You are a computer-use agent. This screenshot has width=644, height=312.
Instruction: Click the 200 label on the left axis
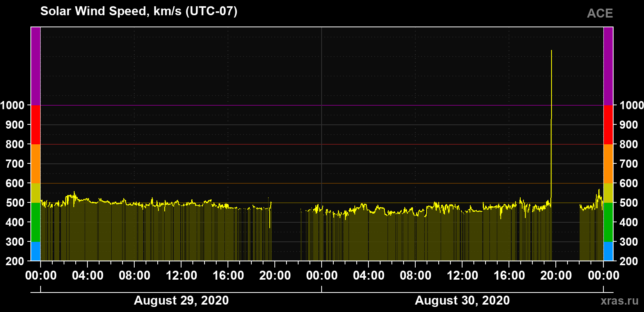[x=15, y=261]
